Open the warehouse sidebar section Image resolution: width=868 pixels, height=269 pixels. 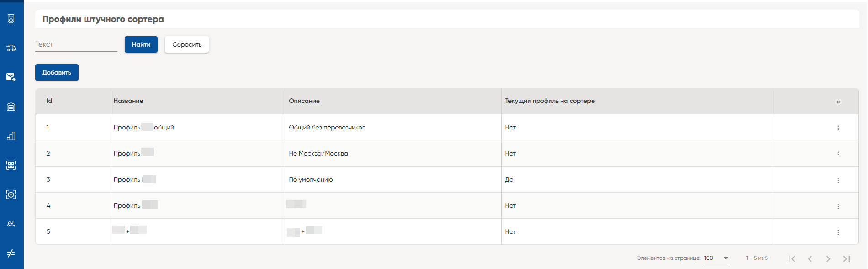click(x=11, y=107)
